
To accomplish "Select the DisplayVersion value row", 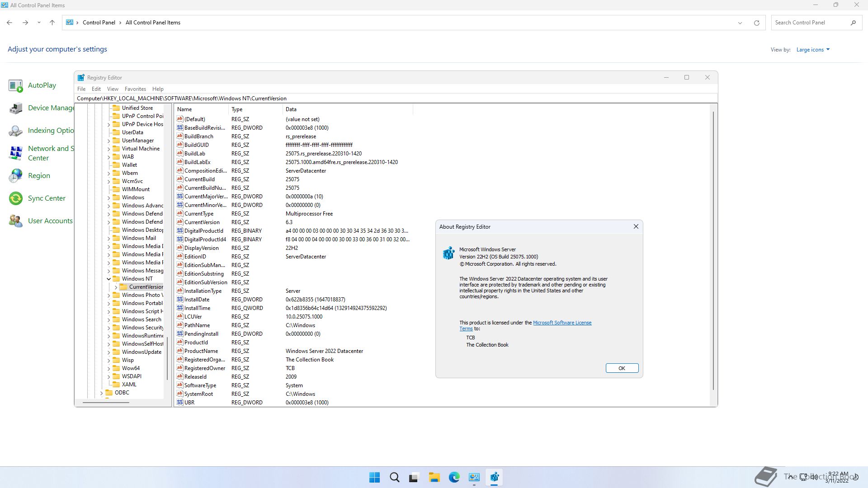I will 293,248.
